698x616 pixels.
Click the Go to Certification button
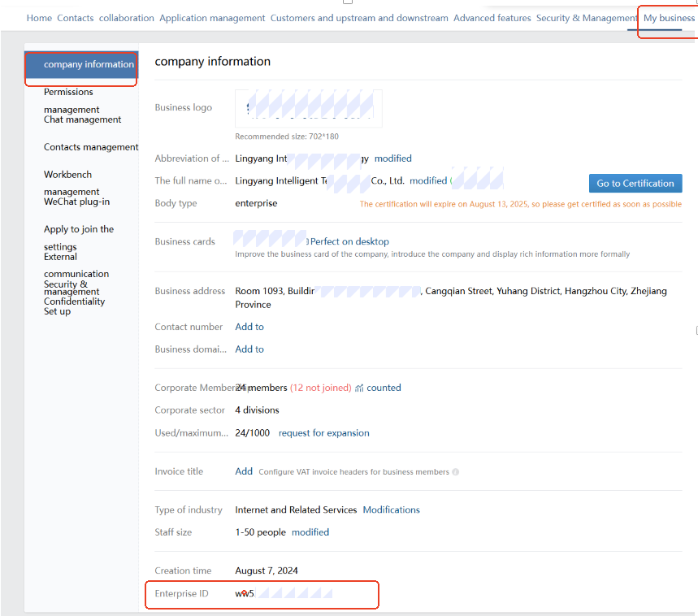pyautogui.click(x=635, y=184)
